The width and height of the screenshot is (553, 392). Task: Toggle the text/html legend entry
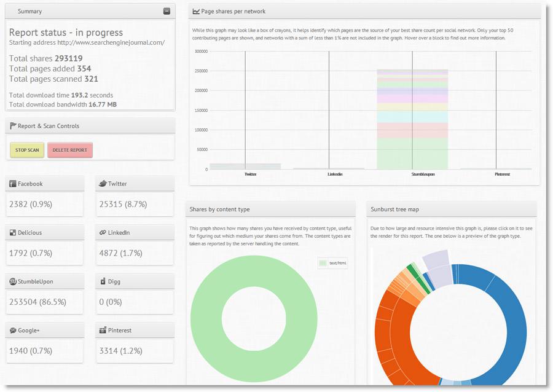pos(333,263)
